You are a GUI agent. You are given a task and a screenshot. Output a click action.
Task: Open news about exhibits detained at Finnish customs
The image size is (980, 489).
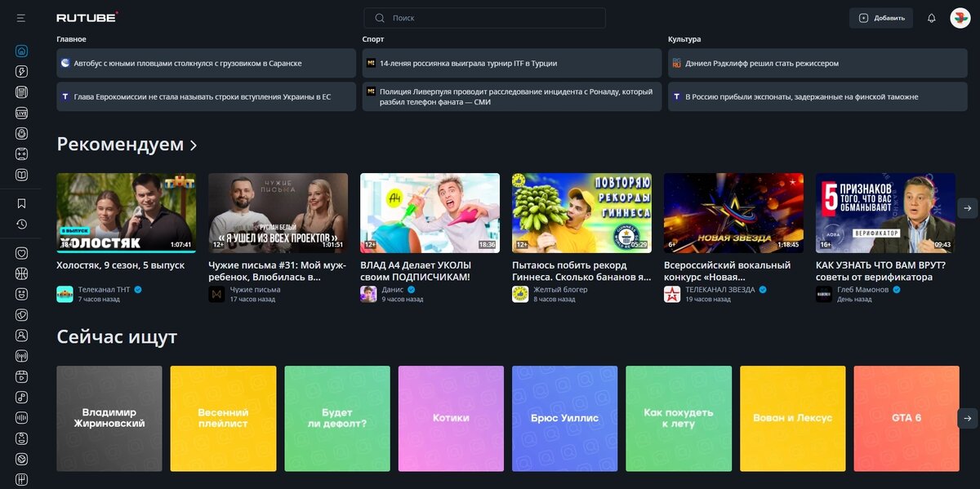point(817,96)
